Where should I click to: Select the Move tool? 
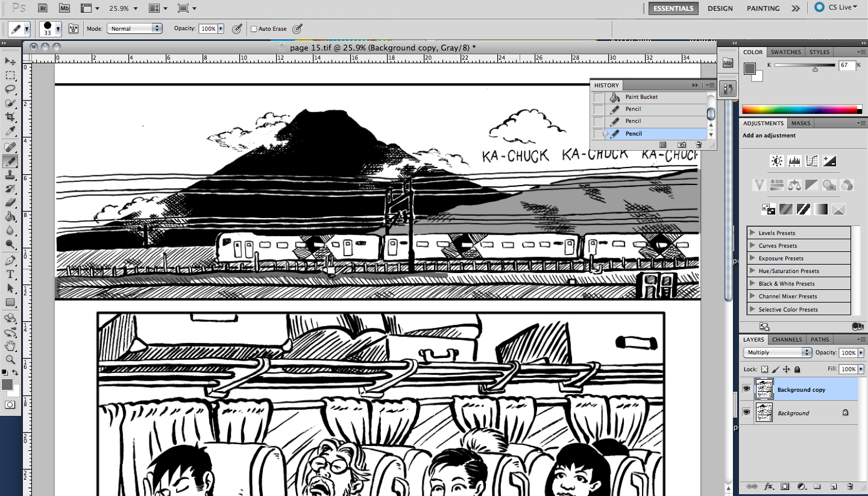[x=10, y=61]
